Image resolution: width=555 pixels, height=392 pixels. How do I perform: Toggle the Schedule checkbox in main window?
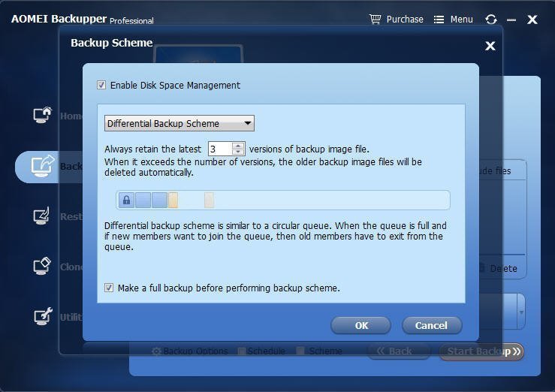click(242, 351)
